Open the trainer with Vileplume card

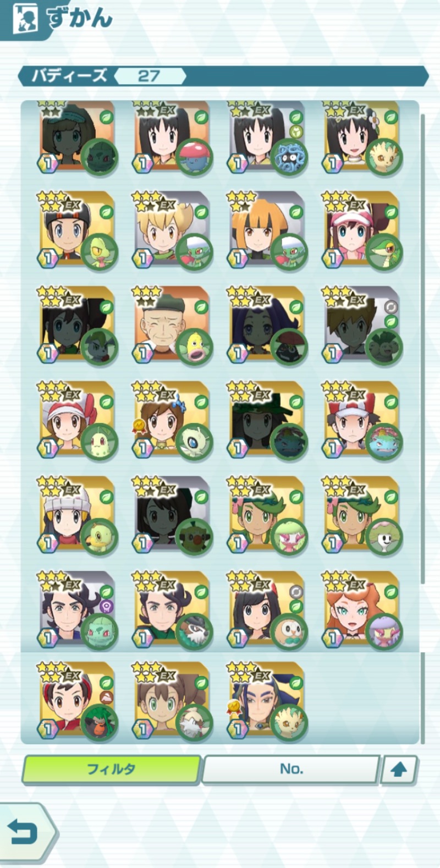[172, 136]
